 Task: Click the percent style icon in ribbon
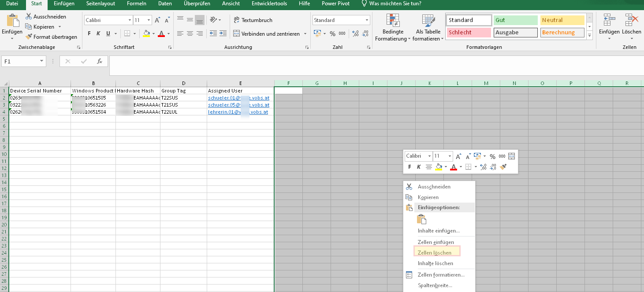[332, 33]
